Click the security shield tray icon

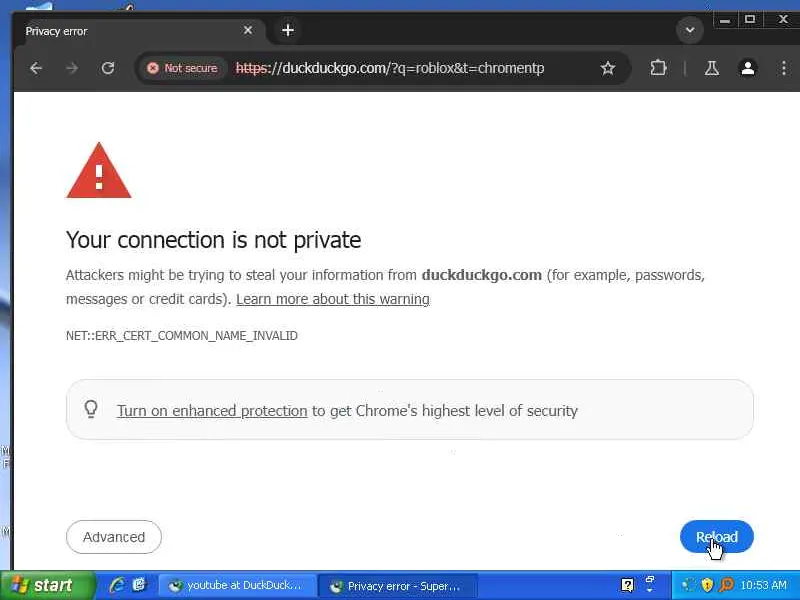tap(707, 585)
